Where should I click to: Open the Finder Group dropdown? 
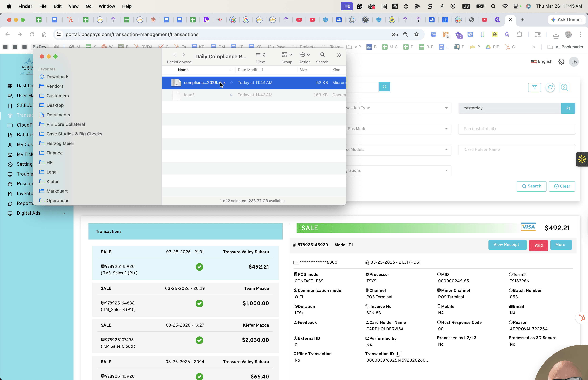[x=287, y=55]
